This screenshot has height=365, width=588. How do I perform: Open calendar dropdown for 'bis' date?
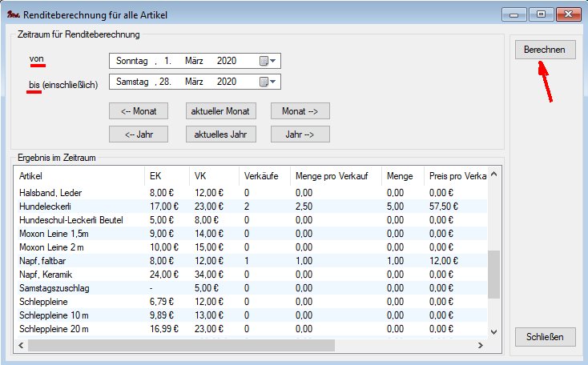point(268,82)
